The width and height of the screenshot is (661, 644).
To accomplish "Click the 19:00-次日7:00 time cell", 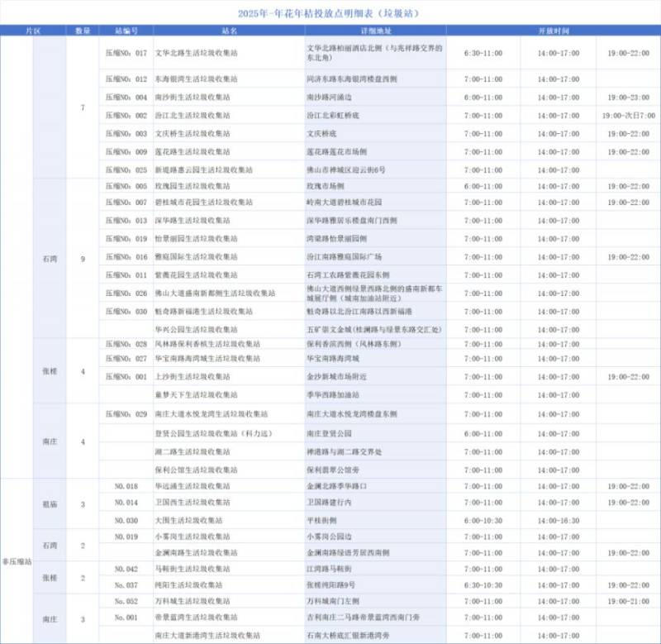I will [x=628, y=116].
